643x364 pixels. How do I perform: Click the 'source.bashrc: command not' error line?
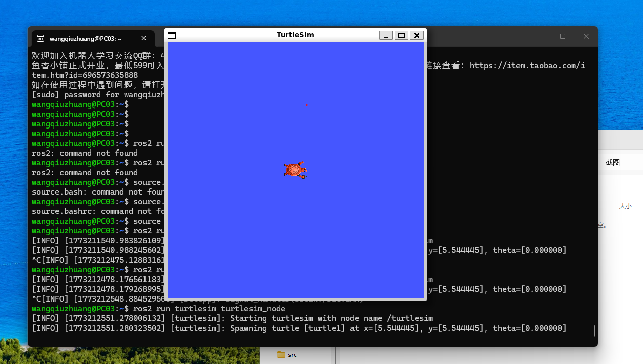[x=98, y=211]
